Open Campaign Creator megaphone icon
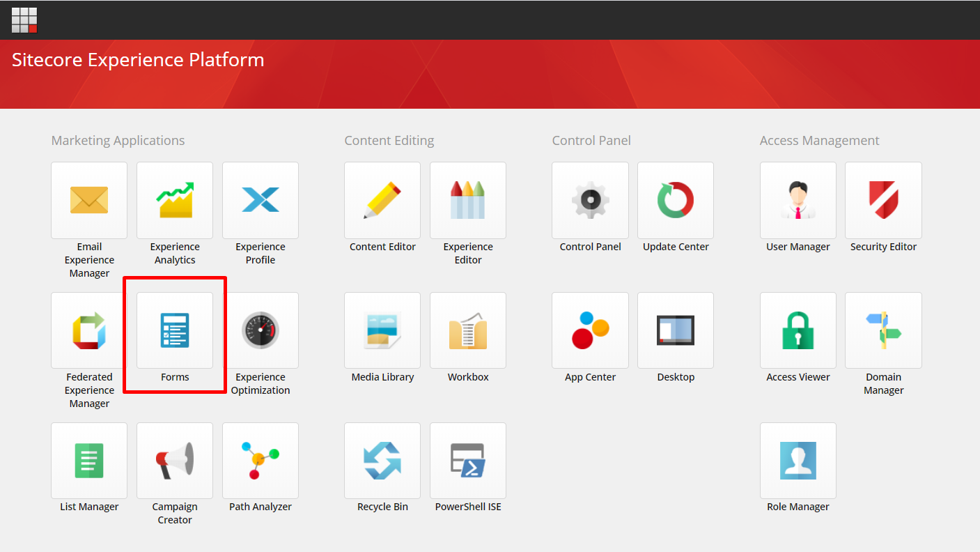Screen dimensions: 980x552 tap(175, 461)
